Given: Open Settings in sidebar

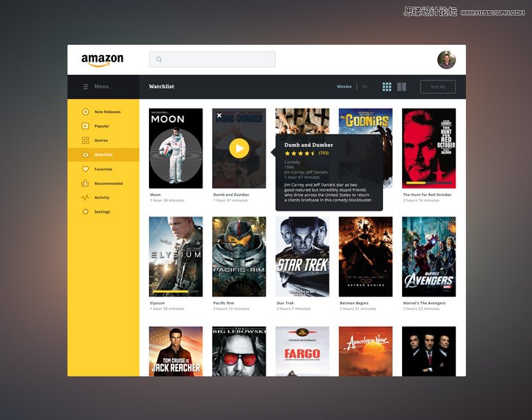Looking at the screenshot, I should (x=103, y=211).
